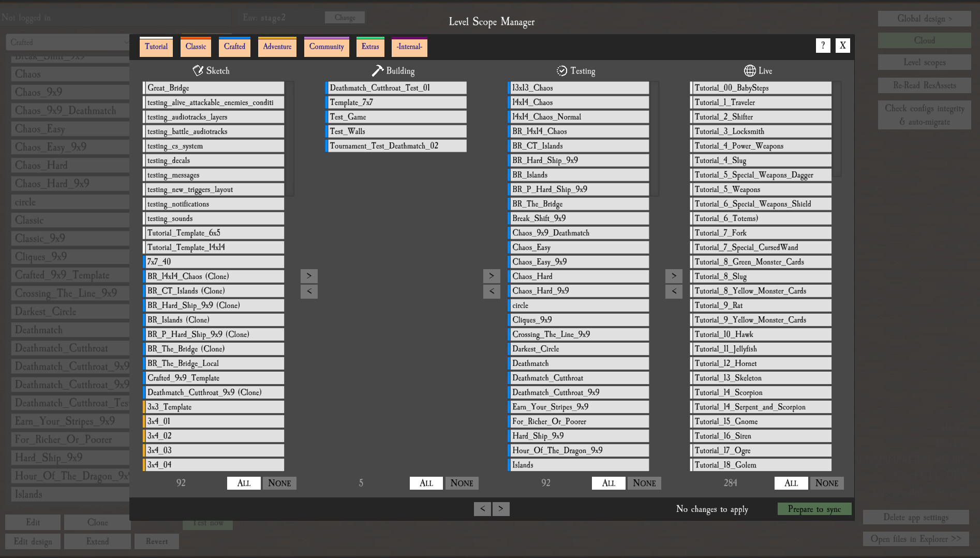The width and height of the screenshot is (980, 558).
Task: Open the help question mark icon
Action: pyautogui.click(x=823, y=46)
